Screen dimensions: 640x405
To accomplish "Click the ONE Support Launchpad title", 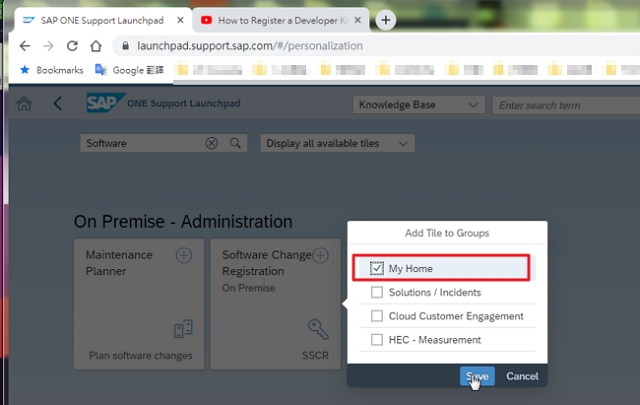I will pyautogui.click(x=184, y=103).
